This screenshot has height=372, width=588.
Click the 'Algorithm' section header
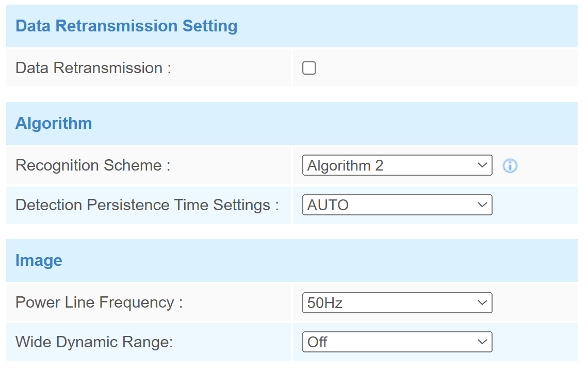pos(54,123)
